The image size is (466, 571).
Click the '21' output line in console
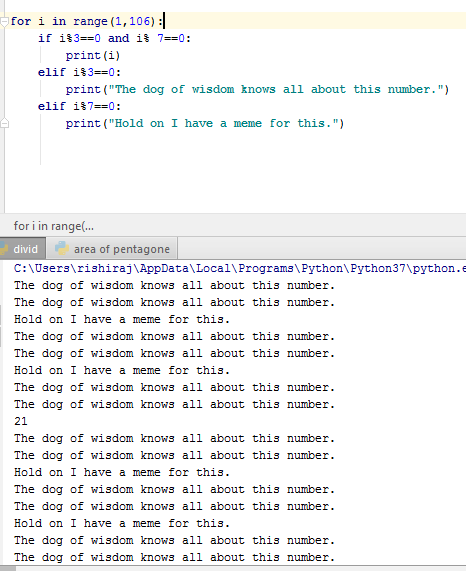click(x=21, y=421)
